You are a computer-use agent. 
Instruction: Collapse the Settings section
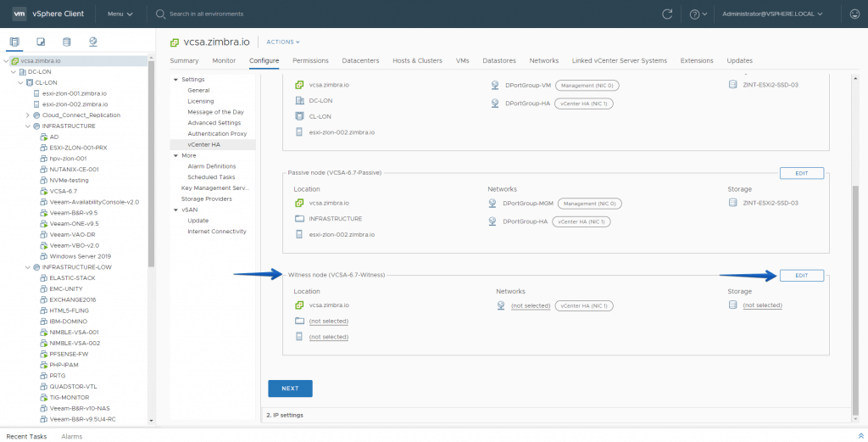176,80
